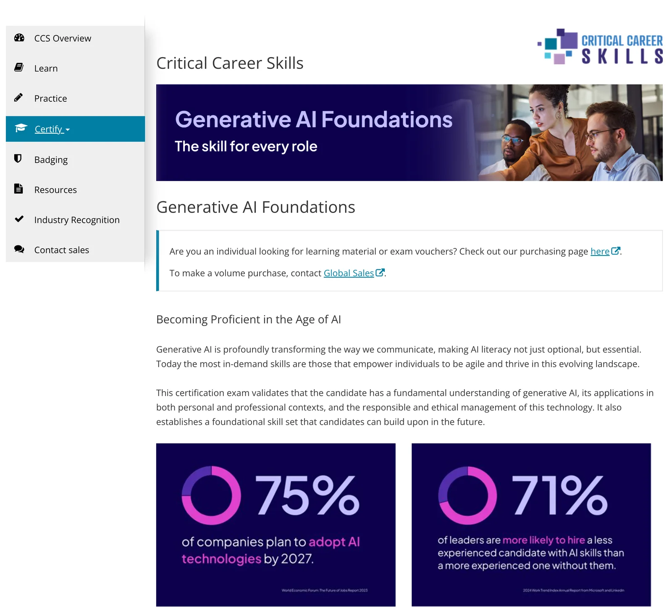Click the external-link icon after Global Sales

[380, 273]
